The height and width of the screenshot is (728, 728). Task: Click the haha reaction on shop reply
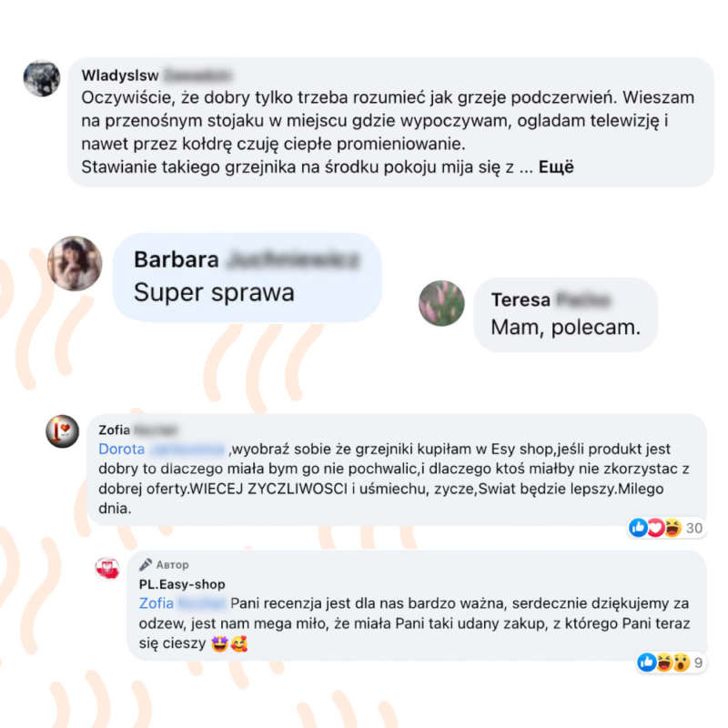click(x=664, y=662)
